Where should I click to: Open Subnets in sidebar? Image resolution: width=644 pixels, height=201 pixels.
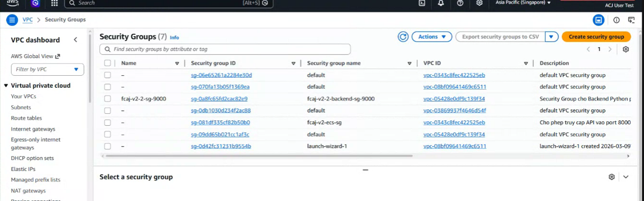click(21, 107)
